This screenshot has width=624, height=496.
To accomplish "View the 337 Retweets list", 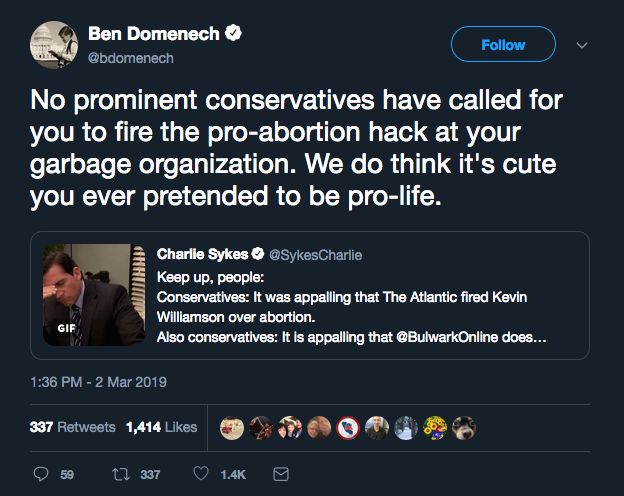I will pos(72,427).
